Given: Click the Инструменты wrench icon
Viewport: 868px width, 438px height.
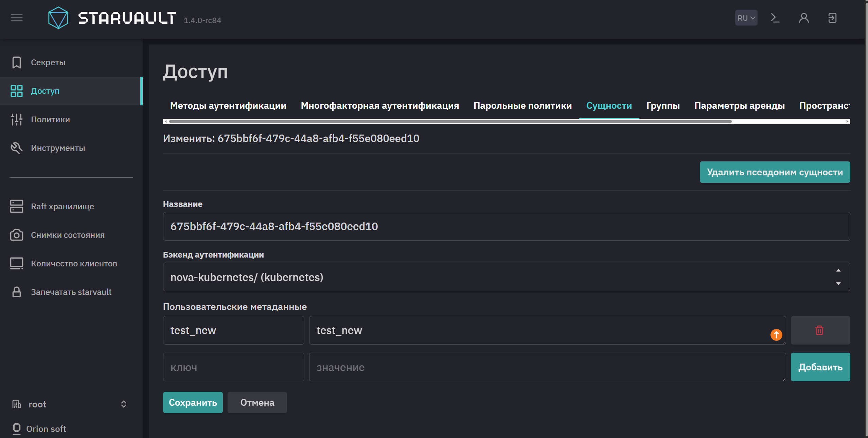Looking at the screenshot, I should point(17,148).
